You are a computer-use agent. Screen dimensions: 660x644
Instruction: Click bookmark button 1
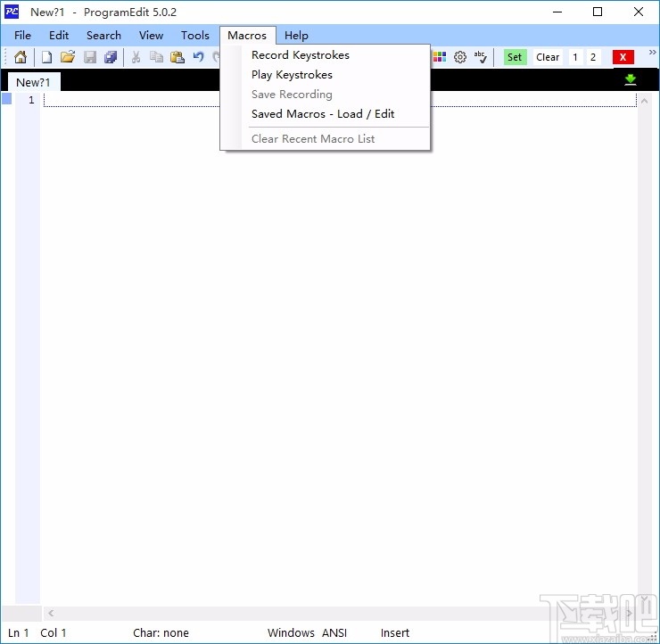point(575,57)
